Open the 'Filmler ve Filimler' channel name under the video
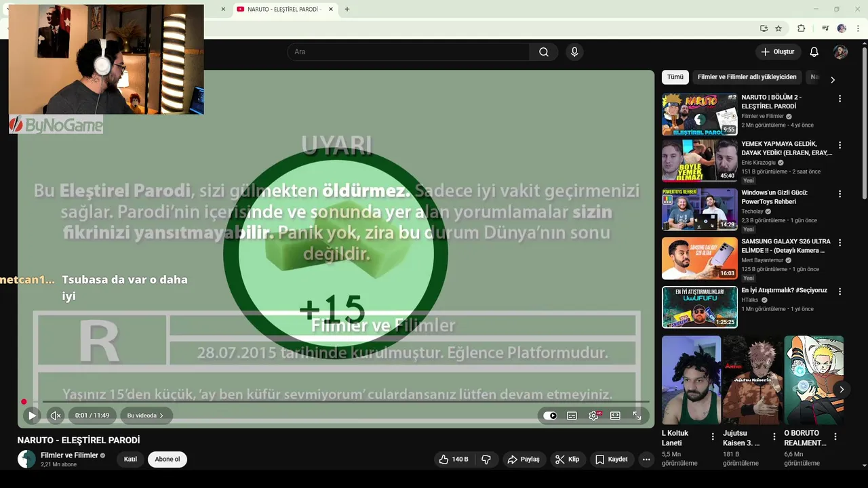Image resolution: width=868 pixels, height=488 pixels. (69, 455)
